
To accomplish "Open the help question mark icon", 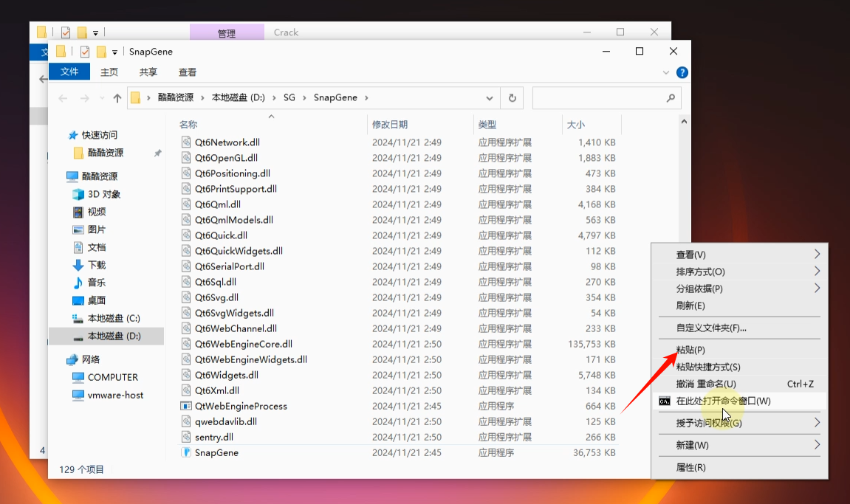I will coord(682,72).
